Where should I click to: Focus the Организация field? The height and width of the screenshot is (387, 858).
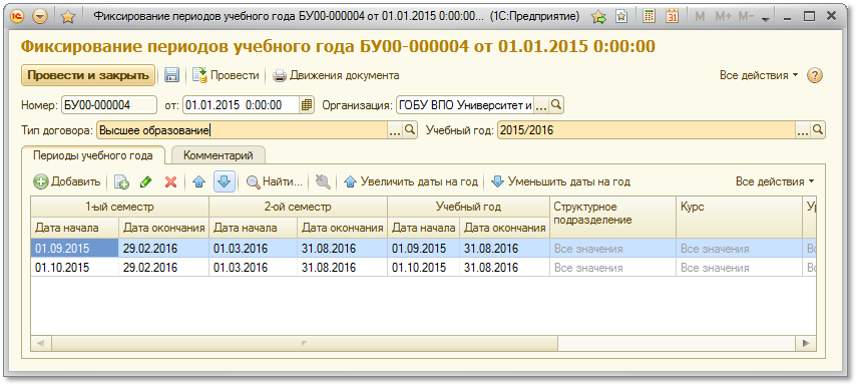coord(465,105)
